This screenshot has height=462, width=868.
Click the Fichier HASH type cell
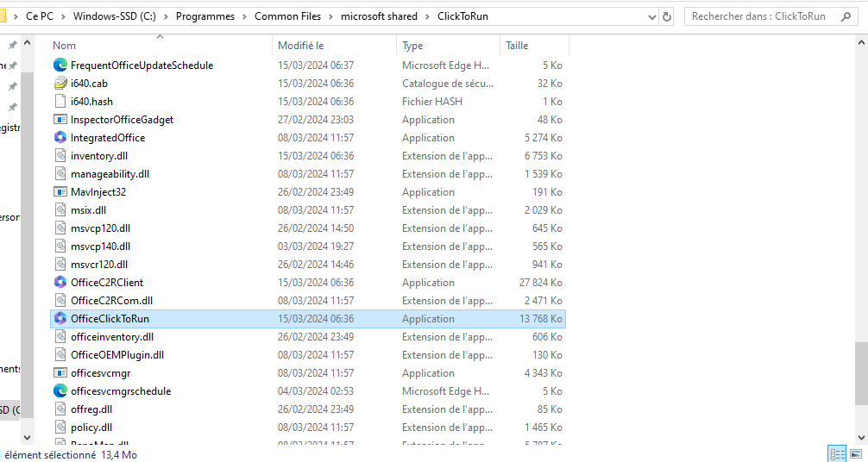432,101
